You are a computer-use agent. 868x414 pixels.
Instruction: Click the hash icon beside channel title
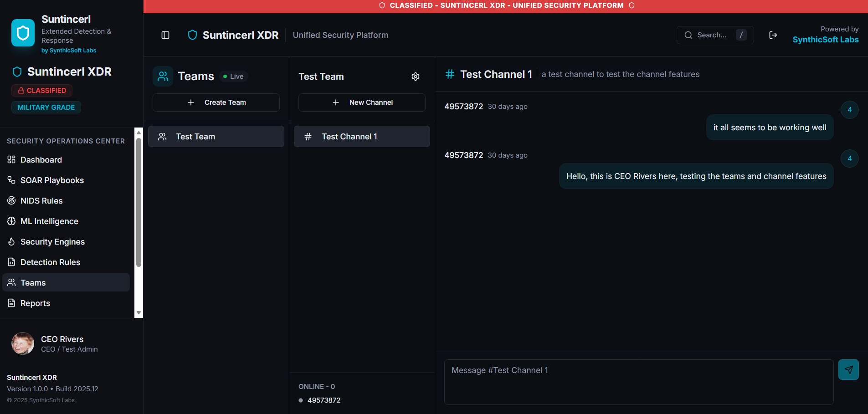coord(450,74)
